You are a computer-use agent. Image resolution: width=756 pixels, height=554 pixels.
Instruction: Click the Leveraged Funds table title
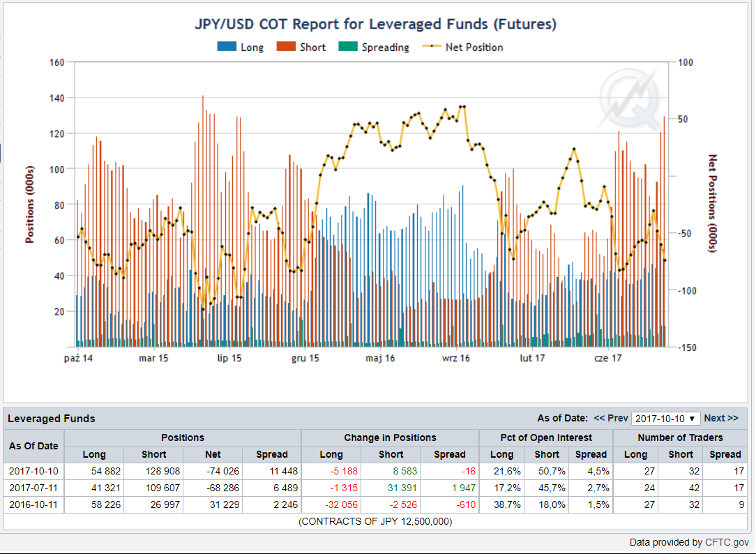click(51, 419)
